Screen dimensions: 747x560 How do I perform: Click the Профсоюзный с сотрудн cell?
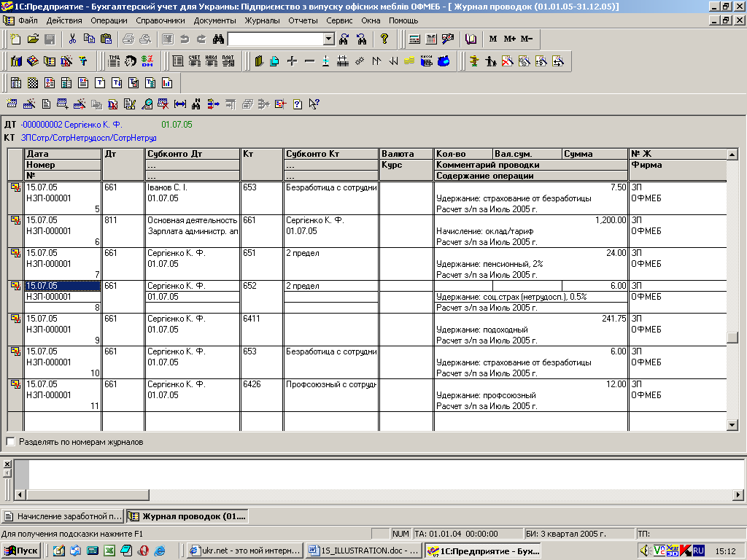[331, 384]
